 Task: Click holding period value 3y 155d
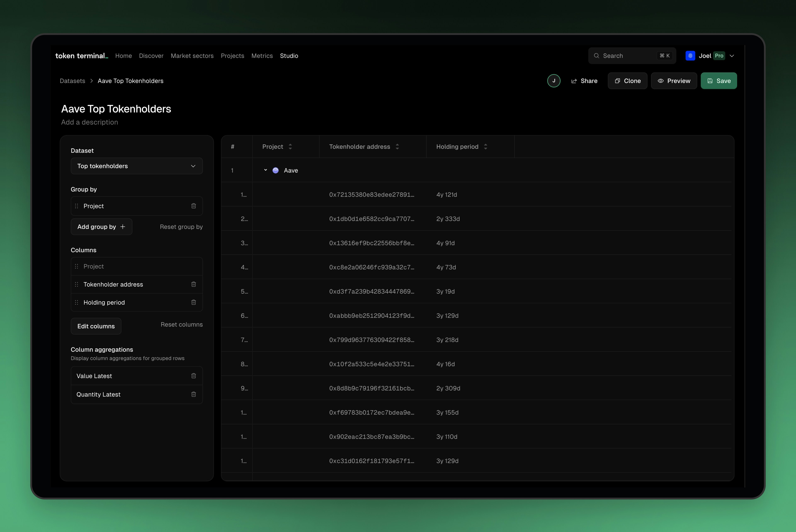447,412
